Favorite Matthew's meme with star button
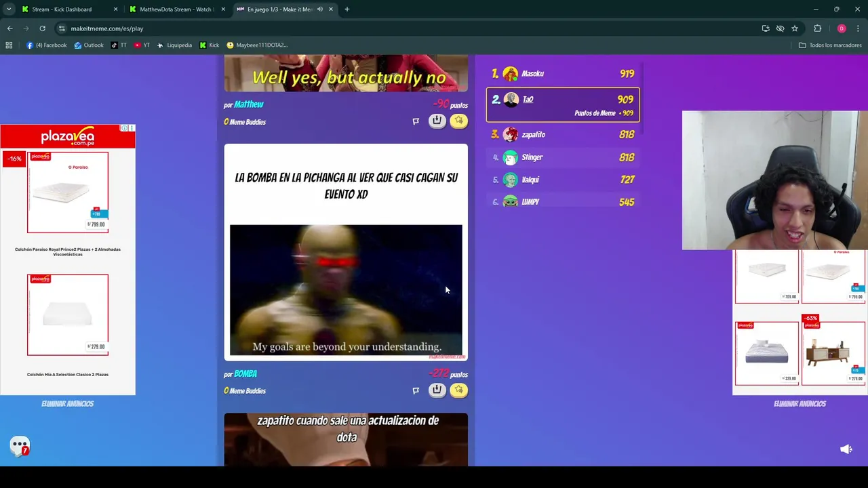Screen dimensions: 868x488 pos(458,121)
